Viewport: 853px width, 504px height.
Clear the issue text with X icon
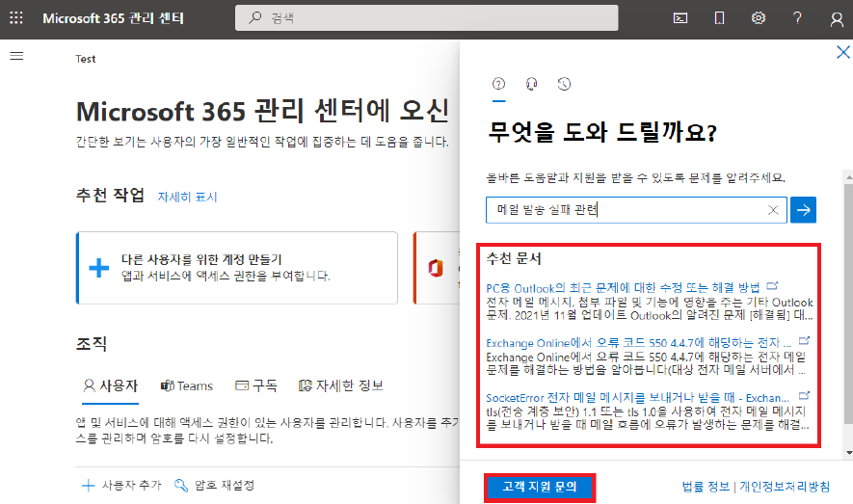pyautogui.click(x=773, y=210)
